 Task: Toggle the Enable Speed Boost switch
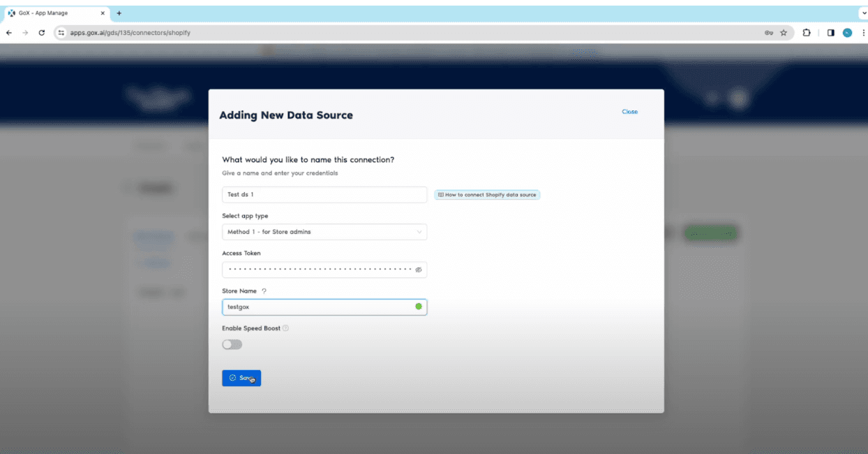pos(232,344)
